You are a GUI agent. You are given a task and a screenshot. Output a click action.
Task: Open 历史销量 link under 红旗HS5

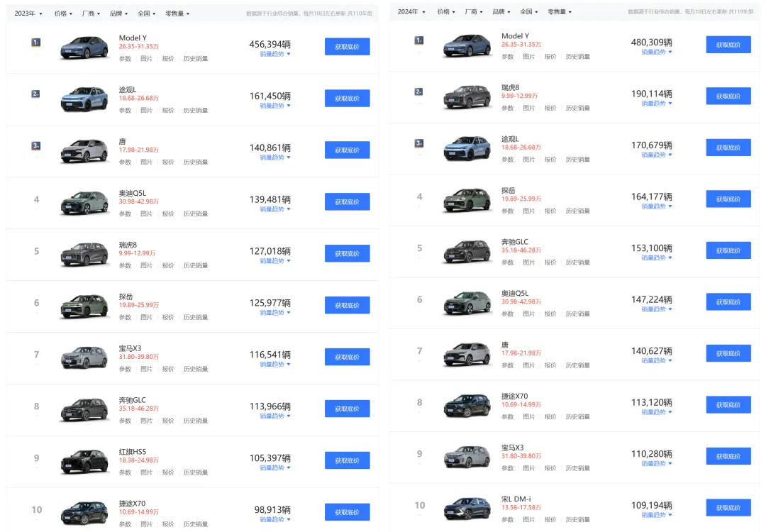tap(196, 472)
